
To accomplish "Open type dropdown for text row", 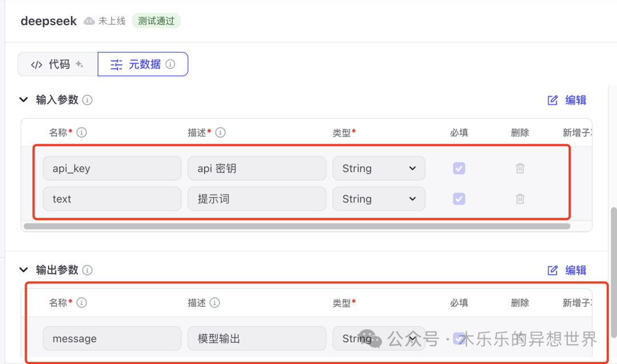I will point(379,199).
